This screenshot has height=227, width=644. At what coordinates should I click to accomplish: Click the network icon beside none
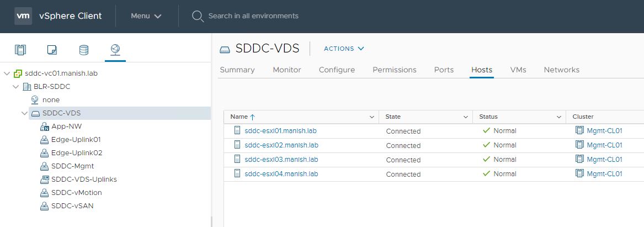tap(35, 100)
